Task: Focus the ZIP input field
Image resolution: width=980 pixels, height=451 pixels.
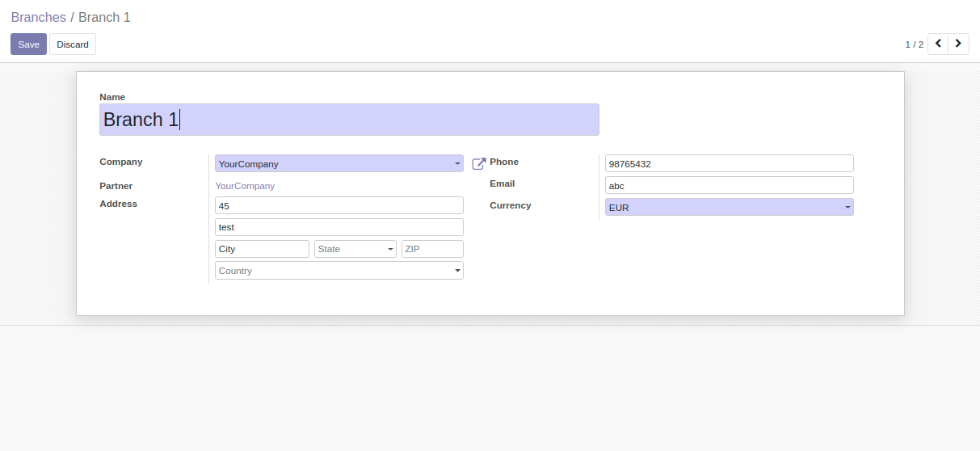Action: (432, 249)
